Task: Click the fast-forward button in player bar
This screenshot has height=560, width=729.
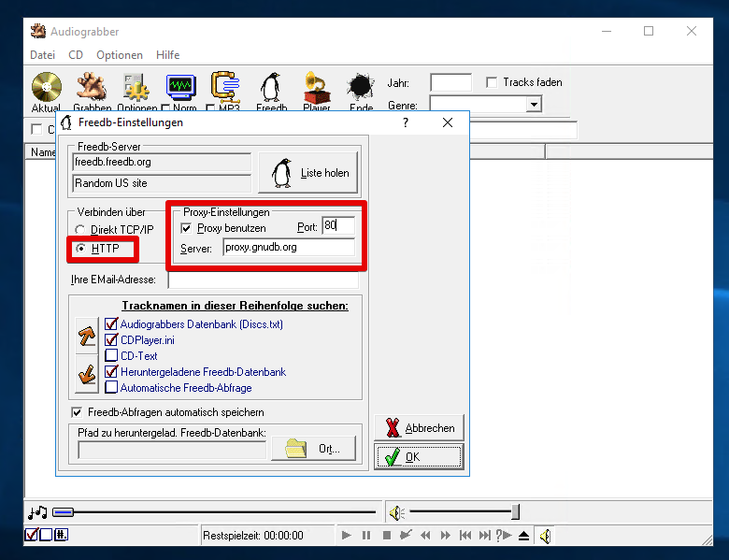Action: tap(446, 536)
